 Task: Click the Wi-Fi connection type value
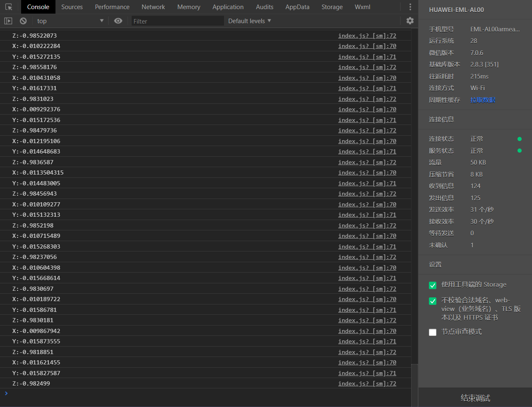pos(477,88)
